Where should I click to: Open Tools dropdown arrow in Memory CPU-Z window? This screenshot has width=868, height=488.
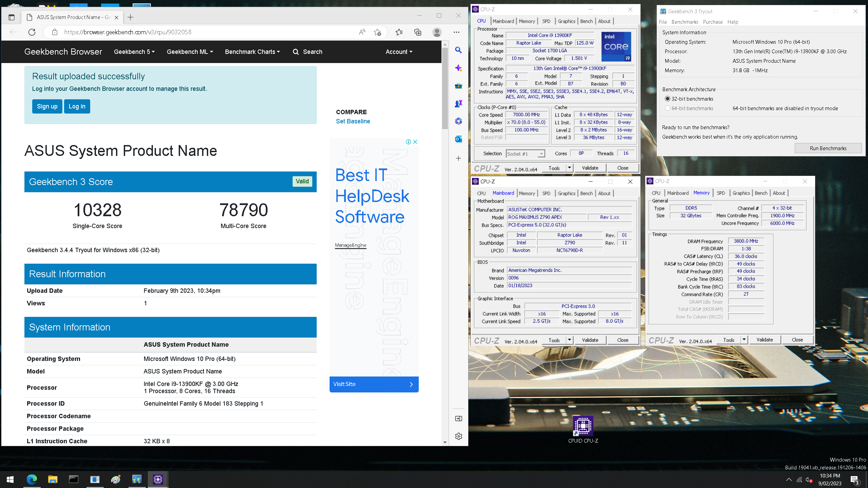pos(744,340)
